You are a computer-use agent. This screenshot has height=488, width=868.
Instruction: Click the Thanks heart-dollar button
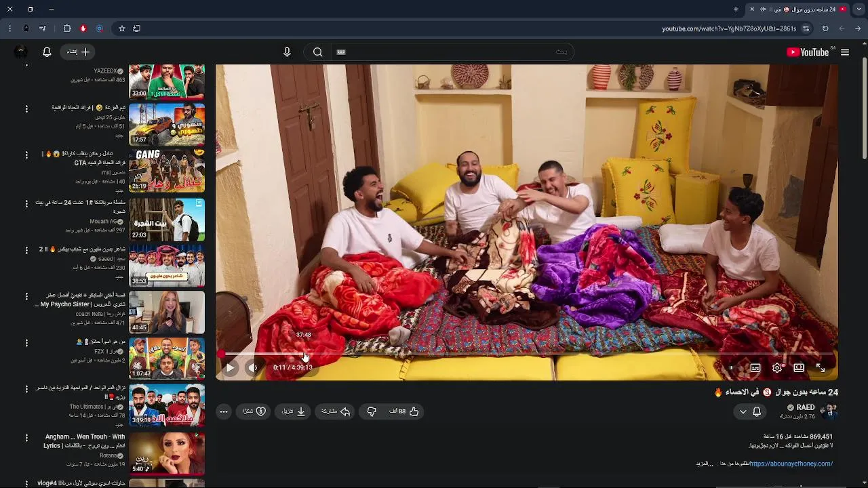(254, 411)
